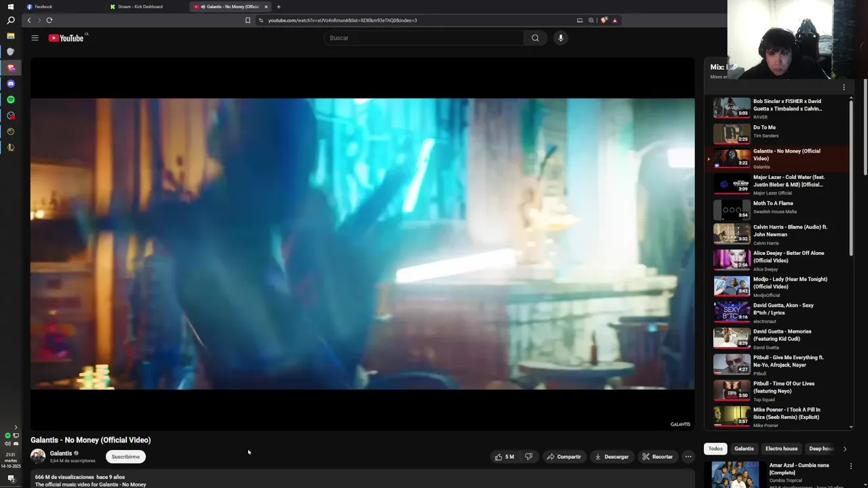Open File Explorer from the taskbar
This screenshot has height=488, width=868.
click(x=11, y=36)
